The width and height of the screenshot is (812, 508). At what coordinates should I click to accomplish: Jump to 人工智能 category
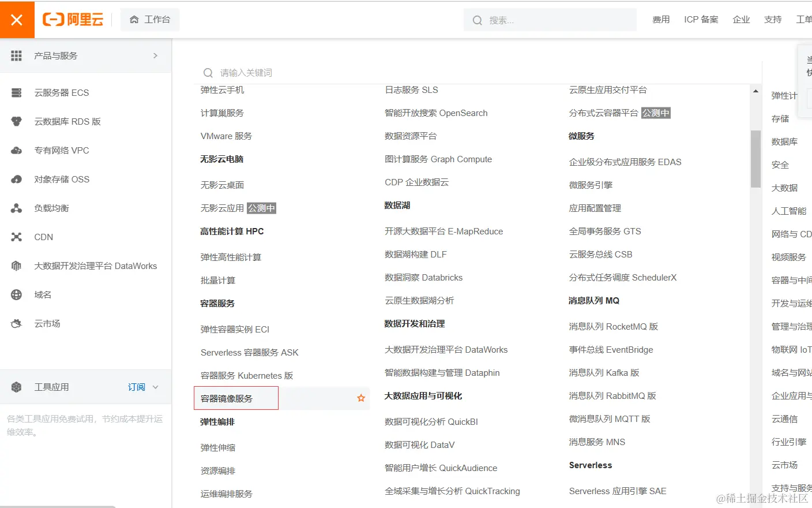tap(789, 211)
